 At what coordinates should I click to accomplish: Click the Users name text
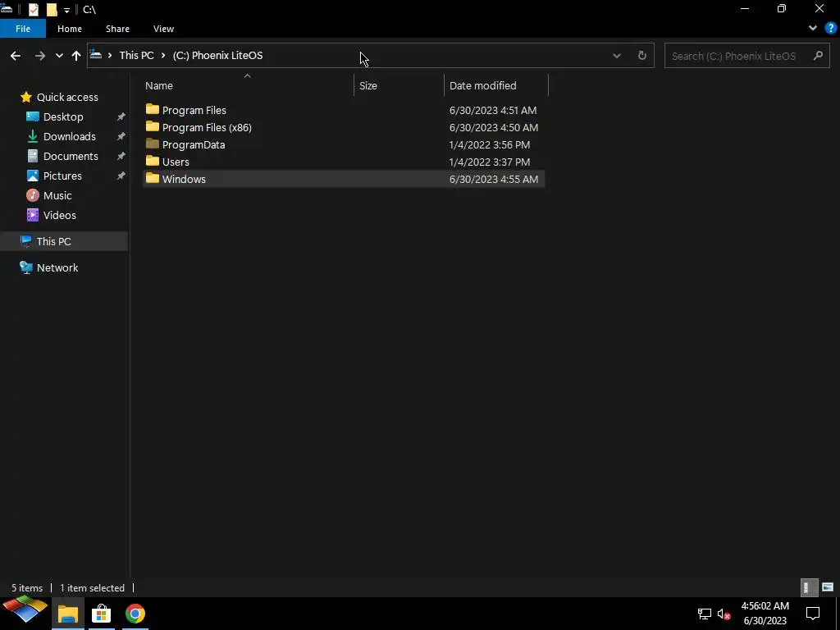point(176,162)
